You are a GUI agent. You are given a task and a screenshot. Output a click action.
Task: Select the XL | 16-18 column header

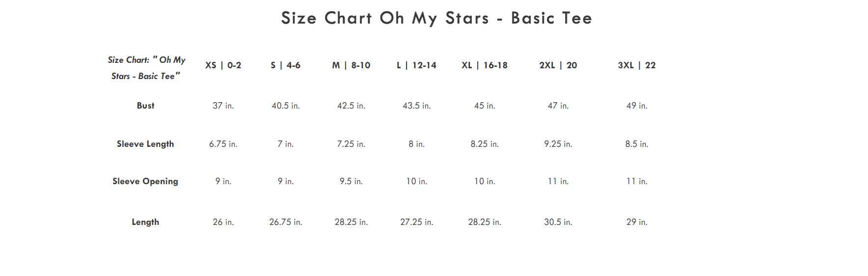(485, 65)
